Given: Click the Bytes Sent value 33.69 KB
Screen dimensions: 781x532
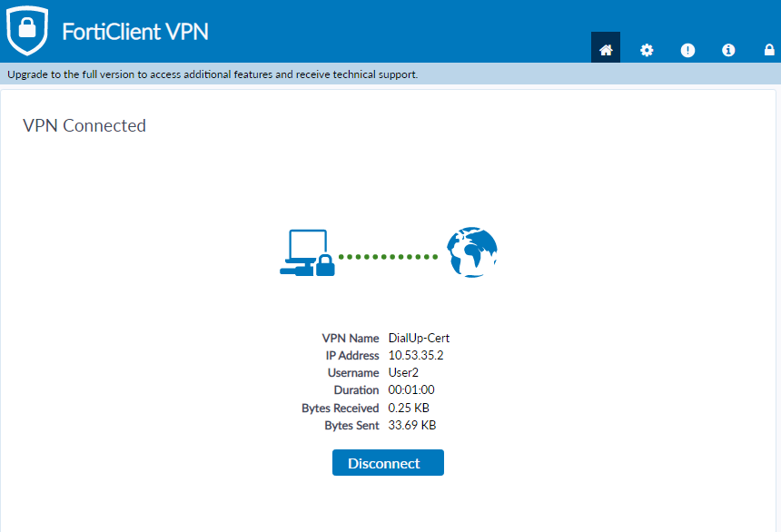Looking at the screenshot, I should 411,426.
